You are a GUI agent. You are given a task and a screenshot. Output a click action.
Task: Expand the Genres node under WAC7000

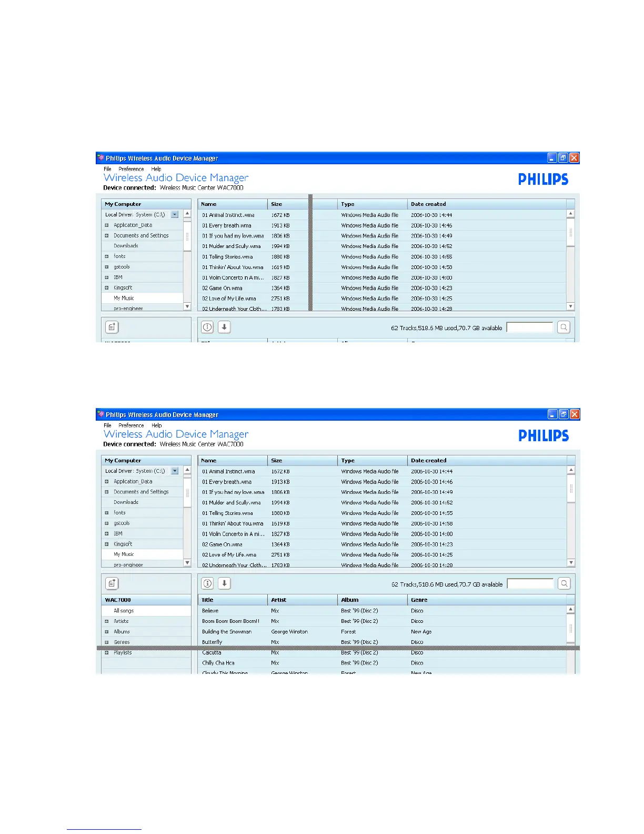click(x=107, y=642)
